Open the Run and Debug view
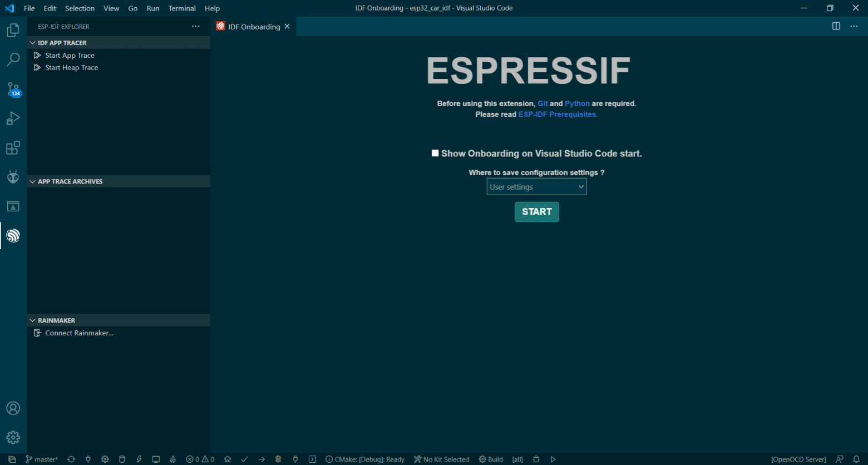868x465 pixels. coord(13,118)
